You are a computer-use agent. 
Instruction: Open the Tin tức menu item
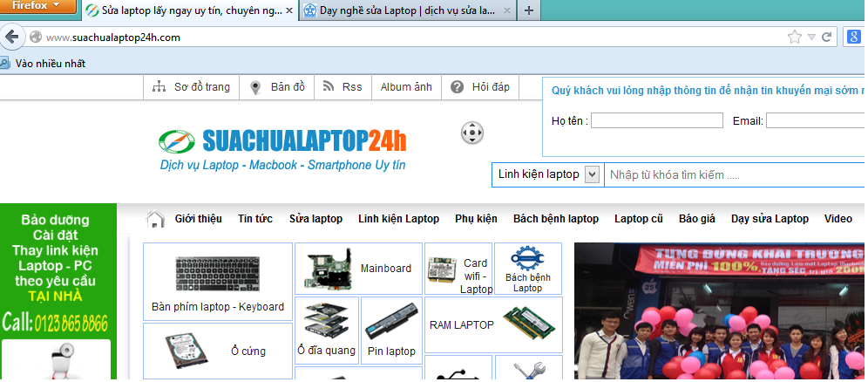click(x=255, y=219)
